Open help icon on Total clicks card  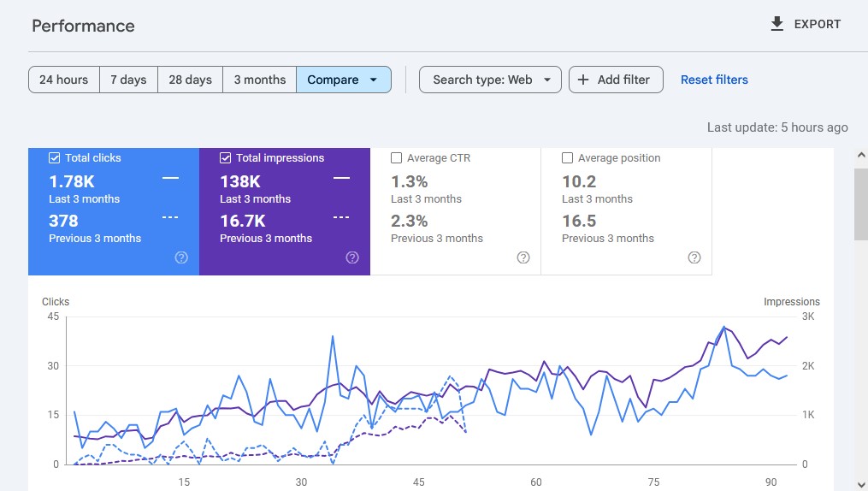tap(181, 257)
